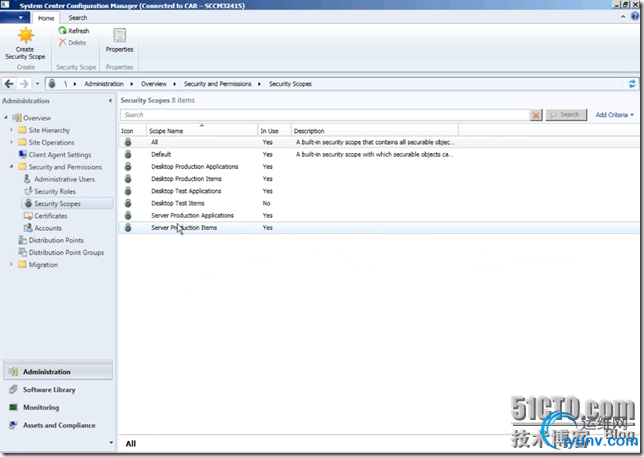
Task: Open the Properties ribbon button
Action: [120, 40]
